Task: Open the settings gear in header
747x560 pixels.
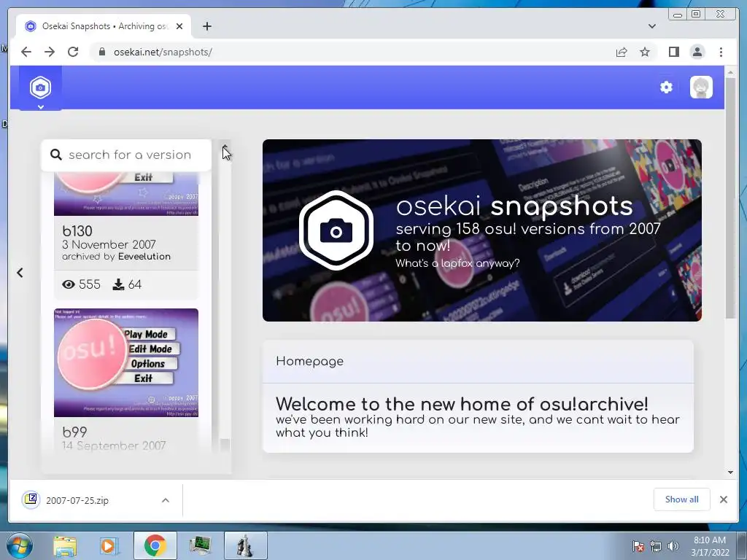Action: point(666,87)
